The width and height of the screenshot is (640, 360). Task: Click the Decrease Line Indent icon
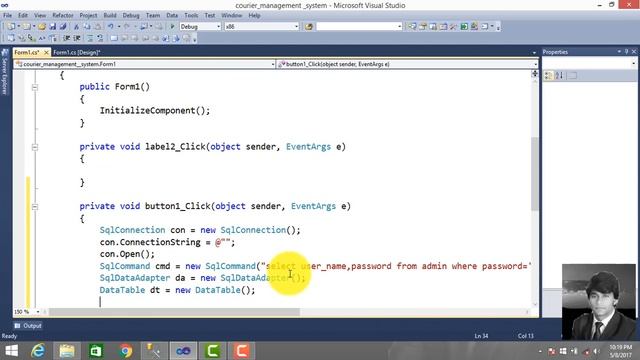(67, 38)
